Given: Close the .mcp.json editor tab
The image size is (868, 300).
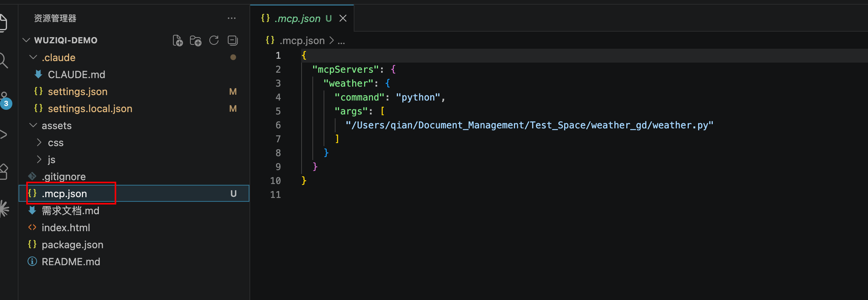Looking at the screenshot, I should [x=343, y=18].
